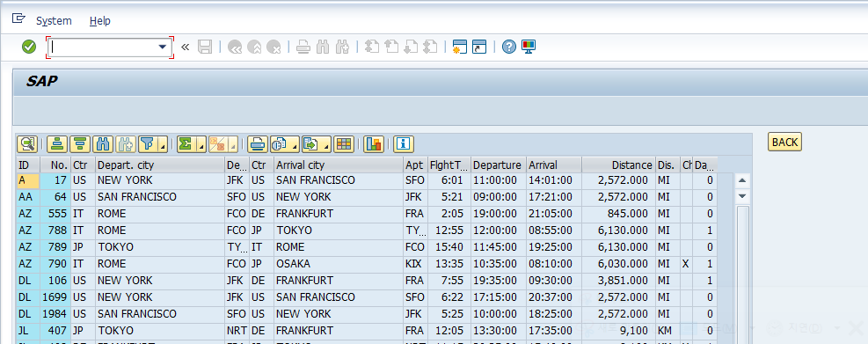This screenshot has height=344, width=868.
Task: Expand the Total sigma dropdown arrow
Action: [201, 144]
